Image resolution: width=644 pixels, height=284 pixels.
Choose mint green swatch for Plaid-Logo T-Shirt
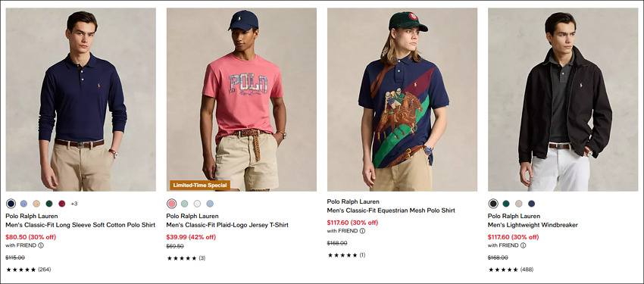(x=184, y=204)
